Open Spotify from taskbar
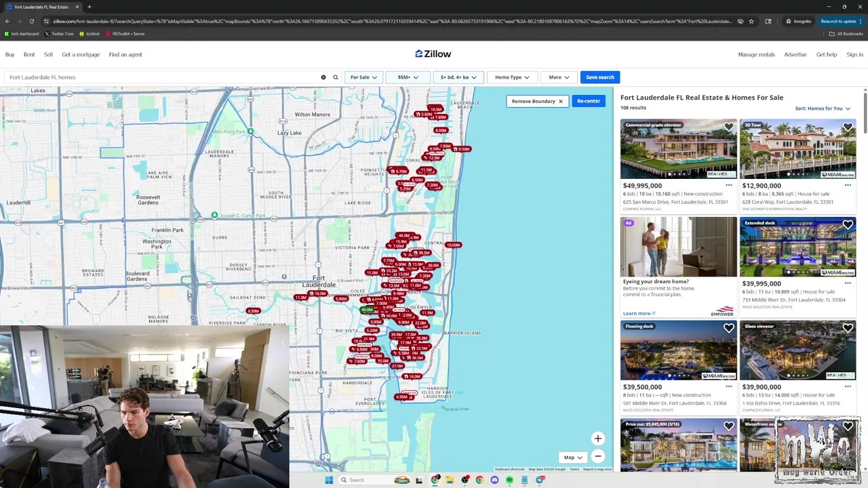868x488 pixels. tap(509, 480)
